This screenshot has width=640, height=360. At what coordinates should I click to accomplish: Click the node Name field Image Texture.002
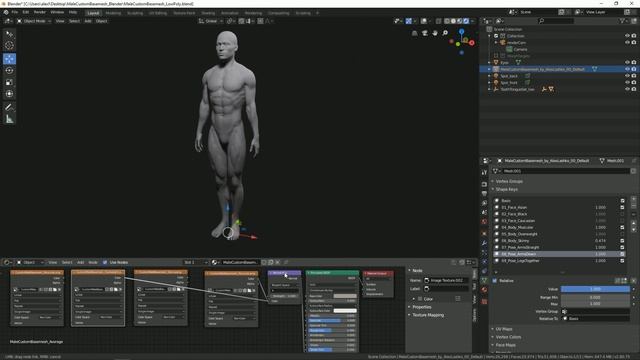click(x=446, y=280)
